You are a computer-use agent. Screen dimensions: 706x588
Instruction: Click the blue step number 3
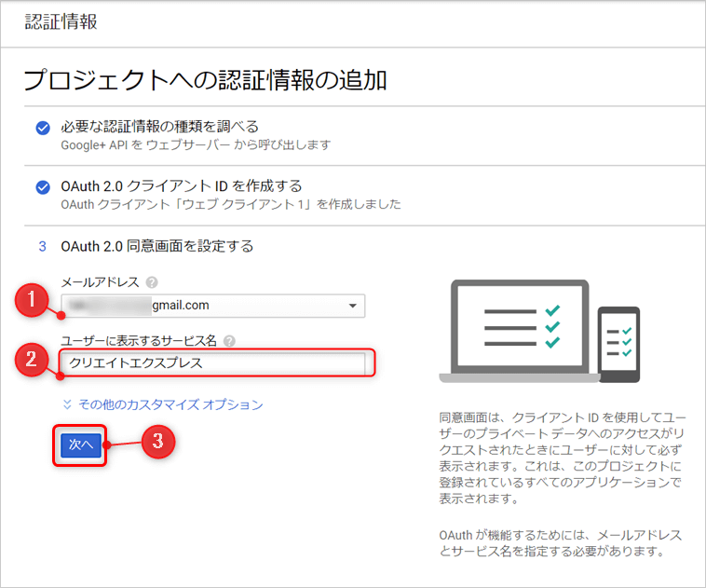pos(41,247)
